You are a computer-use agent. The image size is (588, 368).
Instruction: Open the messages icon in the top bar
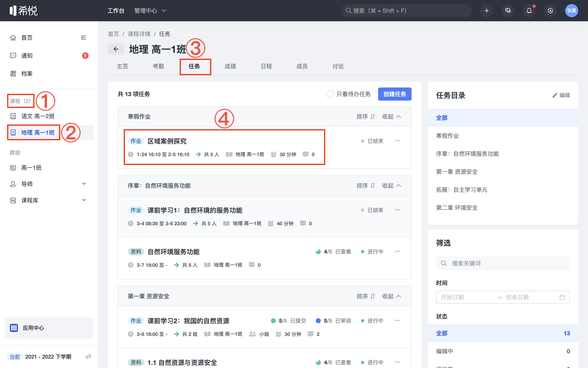tap(508, 11)
